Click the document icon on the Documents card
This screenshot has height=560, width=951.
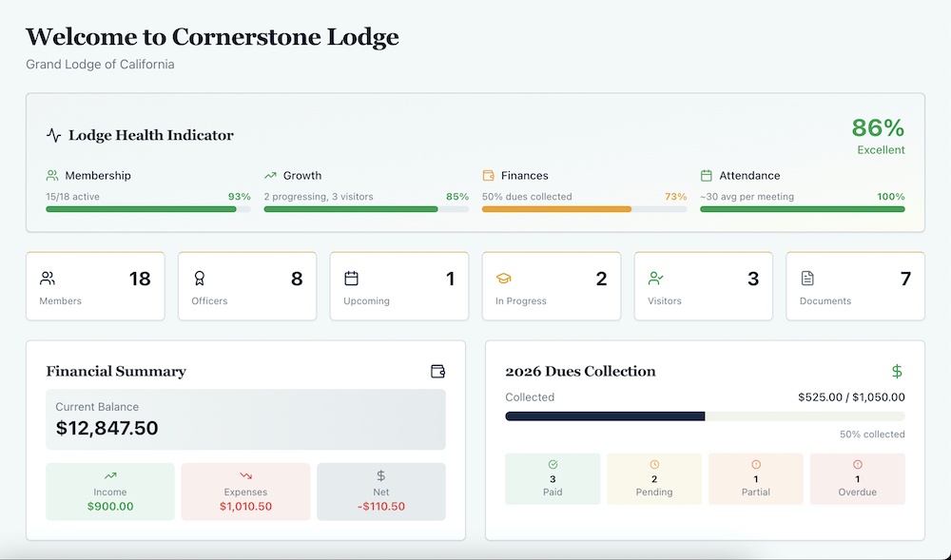pyautogui.click(x=807, y=279)
